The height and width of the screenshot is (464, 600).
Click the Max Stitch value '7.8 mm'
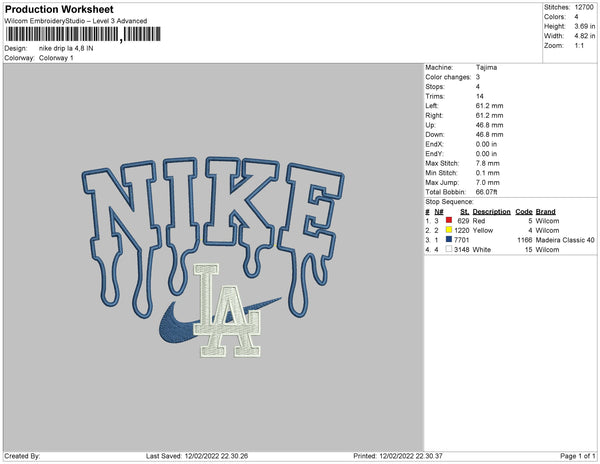click(x=488, y=163)
